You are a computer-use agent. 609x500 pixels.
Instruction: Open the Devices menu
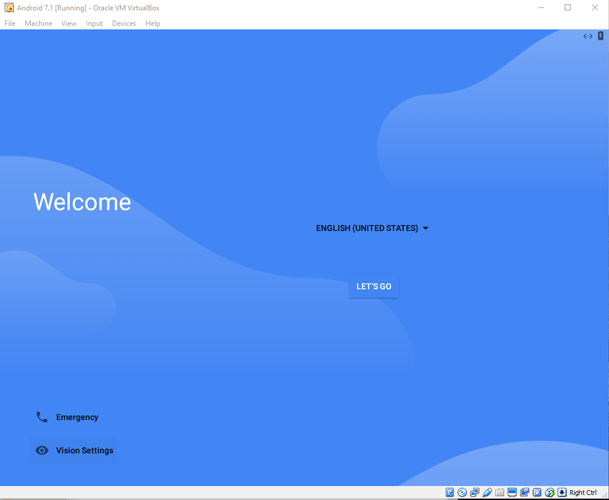tap(124, 23)
